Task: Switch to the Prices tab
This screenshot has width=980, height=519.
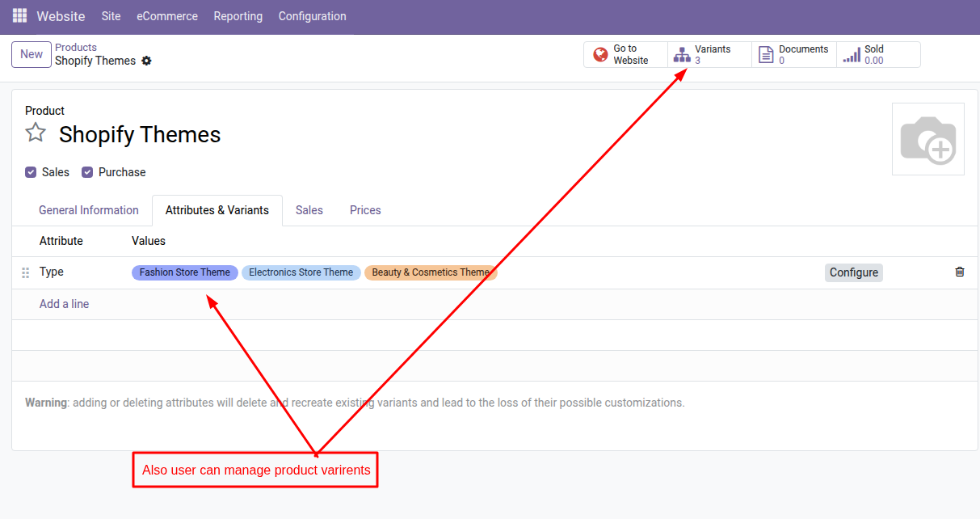Action: (x=365, y=210)
